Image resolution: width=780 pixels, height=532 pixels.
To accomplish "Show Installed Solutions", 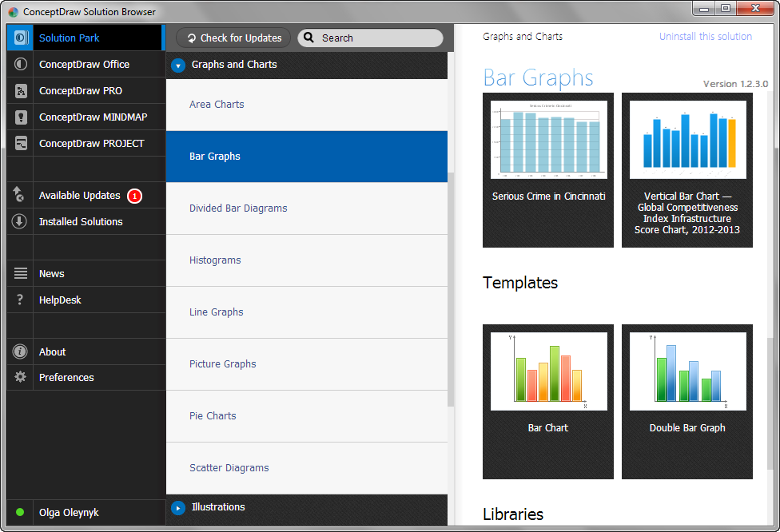I will 86,222.
